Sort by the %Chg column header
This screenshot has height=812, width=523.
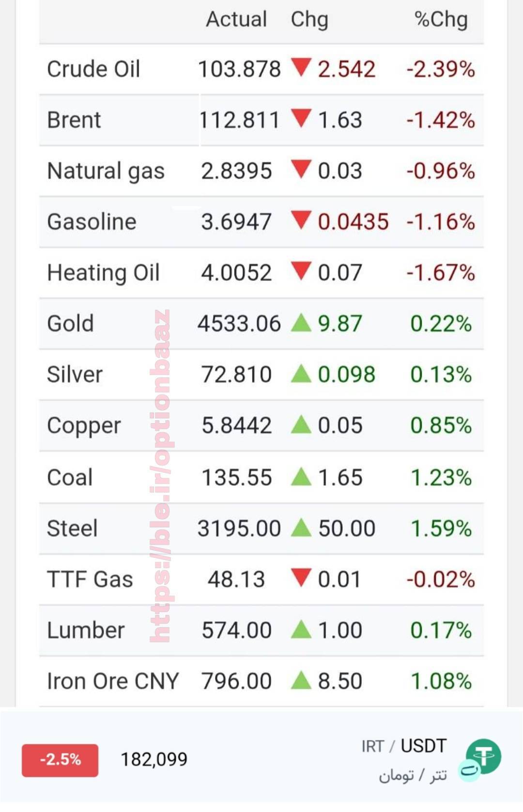click(441, 19)
